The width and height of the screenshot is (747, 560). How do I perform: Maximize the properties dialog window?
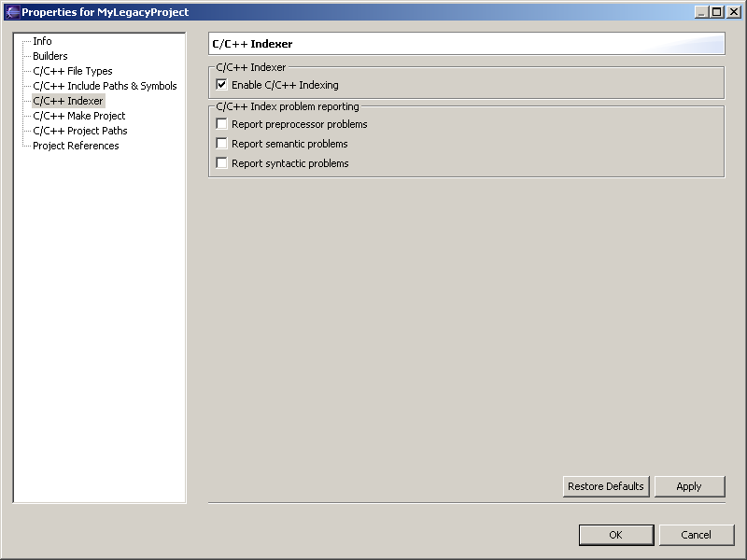716,12
